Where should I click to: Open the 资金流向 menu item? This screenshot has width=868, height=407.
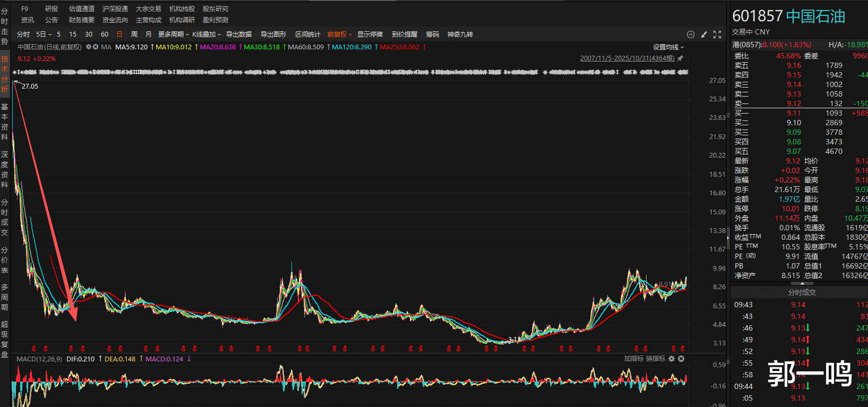(115, 20)
